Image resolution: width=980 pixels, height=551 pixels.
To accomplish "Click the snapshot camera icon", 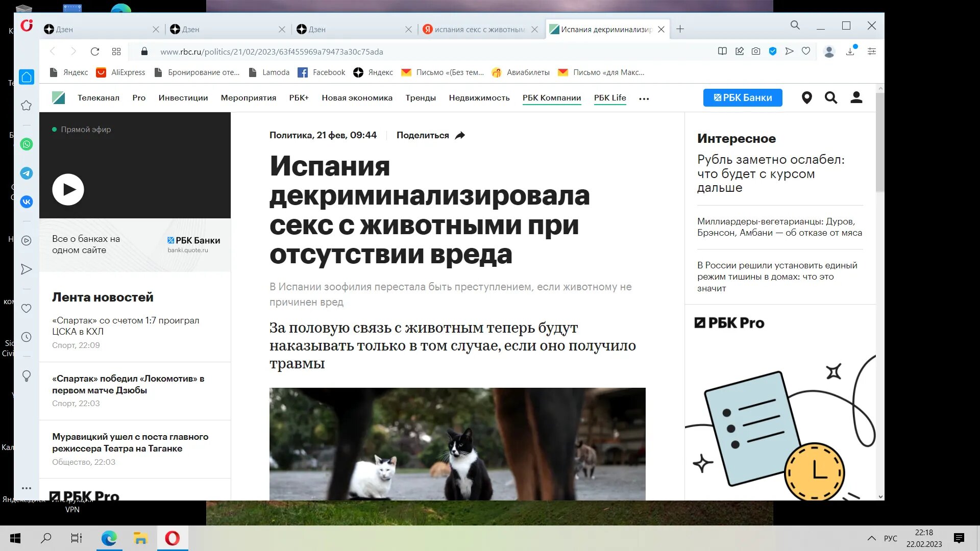I will 756,52.
